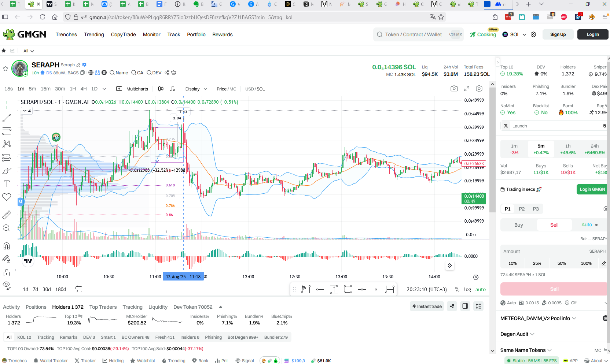This screenshot has height=364, width=610.
Task: Switch to the Top Traders tab
Action: (x=103, y=307)
